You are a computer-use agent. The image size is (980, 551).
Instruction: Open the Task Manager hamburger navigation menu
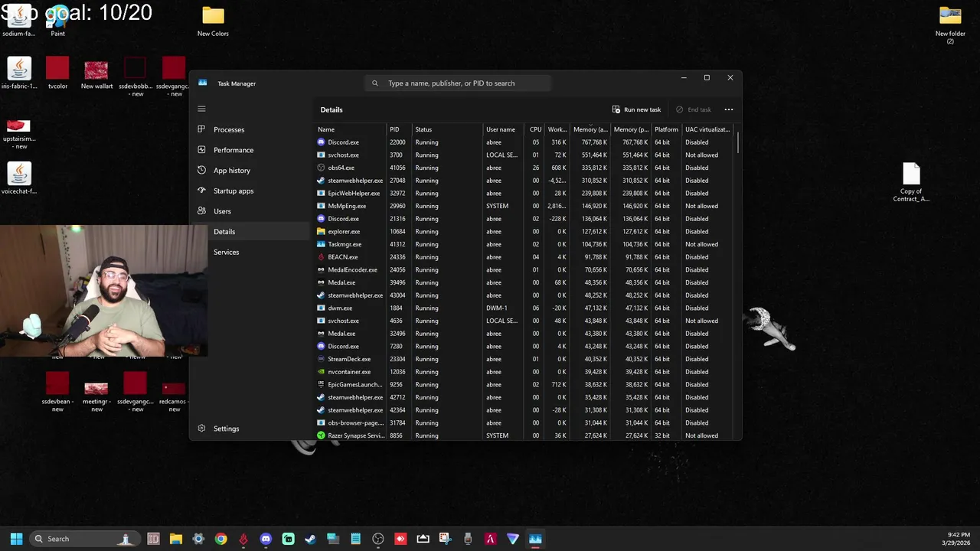point(201,109)
